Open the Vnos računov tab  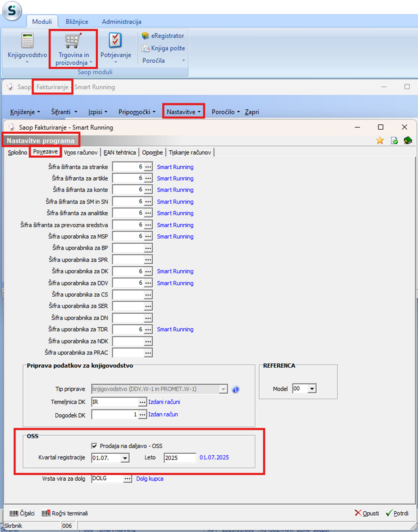click(81, 152)
